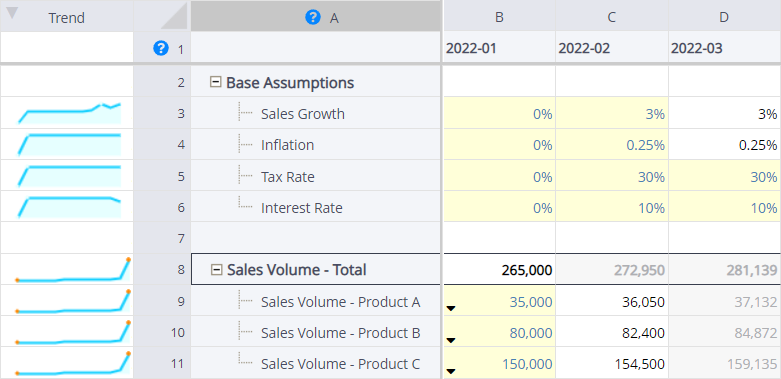This screenshot has height=379, width=781.
Task: Collapse the Sales Volume - Total group
Action: (x=216, y=270)
